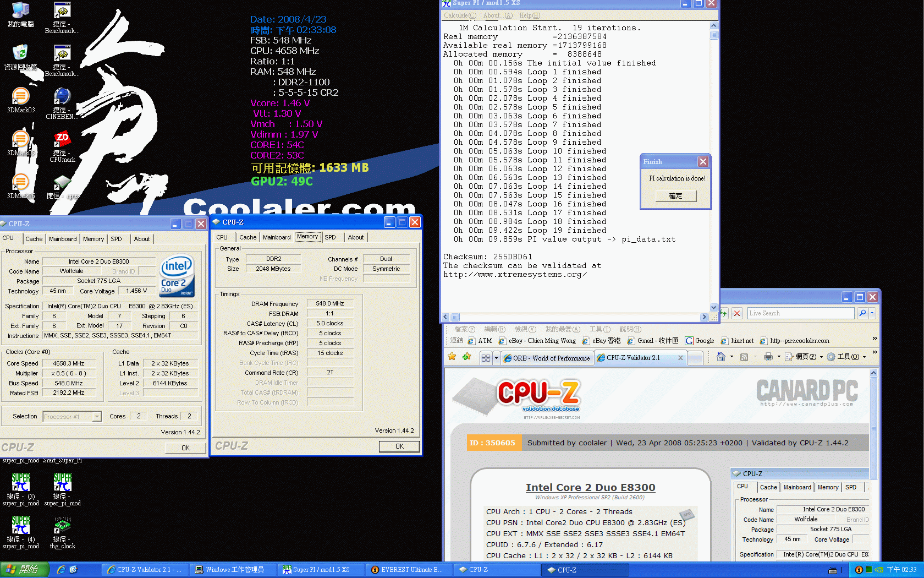Click the Add to Favorites icon in IE

point(466,357)
